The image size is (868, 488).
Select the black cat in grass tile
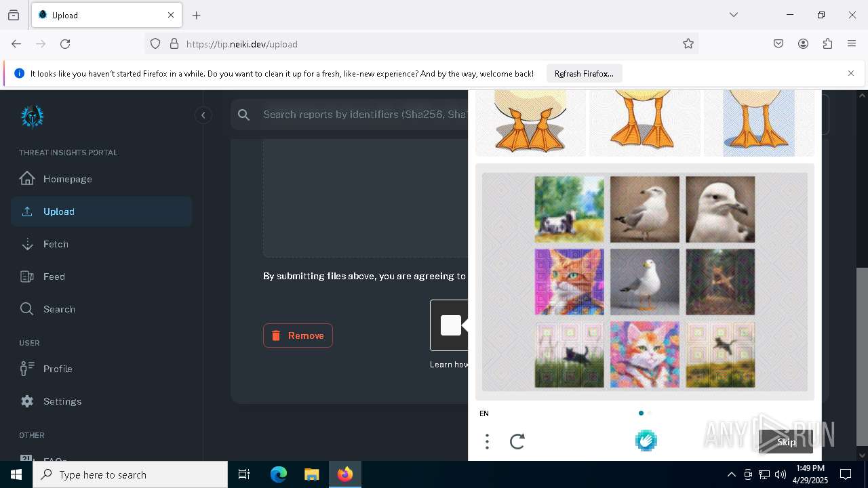click(569, 354)
